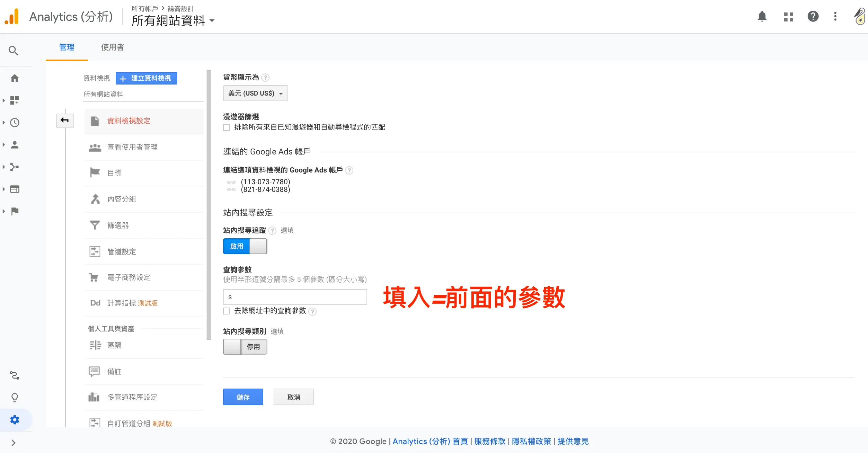Click the 取消 button
The width and height of the screenshot is (868, 453).
click(x=294, y=397)
